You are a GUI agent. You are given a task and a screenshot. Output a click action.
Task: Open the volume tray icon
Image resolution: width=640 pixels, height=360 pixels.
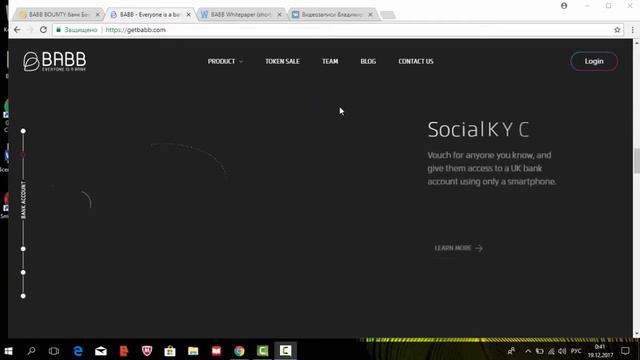click(x=562, y=351)
